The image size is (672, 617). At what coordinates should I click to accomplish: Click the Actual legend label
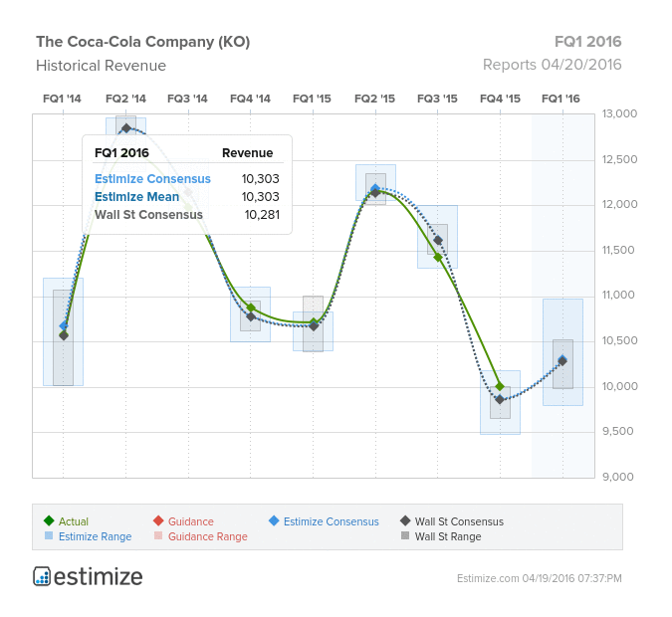tap(74, 521)
